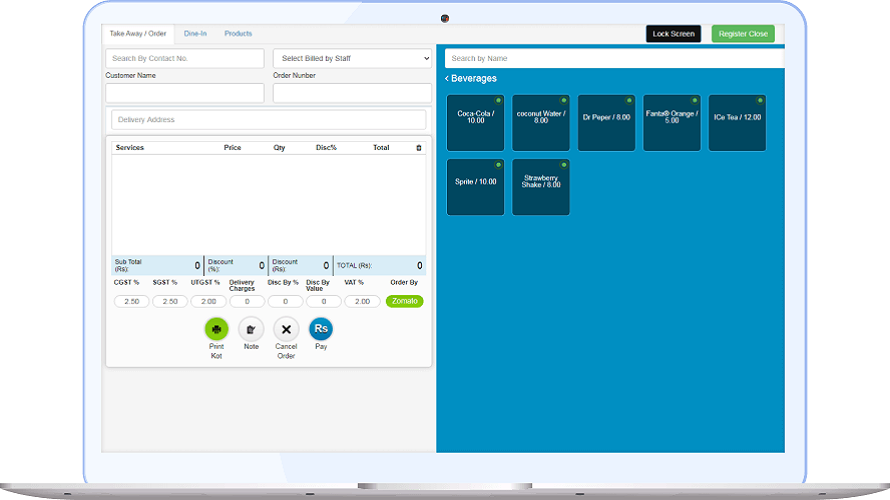Click green status dot on coconut Water tile
The image size is (890, 500).
coord(564,100)
